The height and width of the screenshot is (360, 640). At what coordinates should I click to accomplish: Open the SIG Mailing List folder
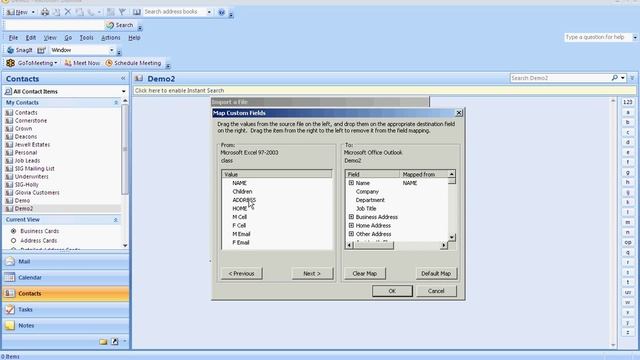pos(35,169)
